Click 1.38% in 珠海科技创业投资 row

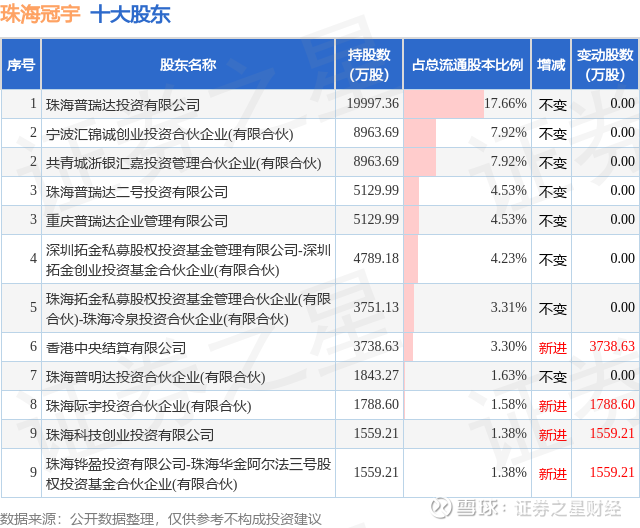click(x=509, y=433)
